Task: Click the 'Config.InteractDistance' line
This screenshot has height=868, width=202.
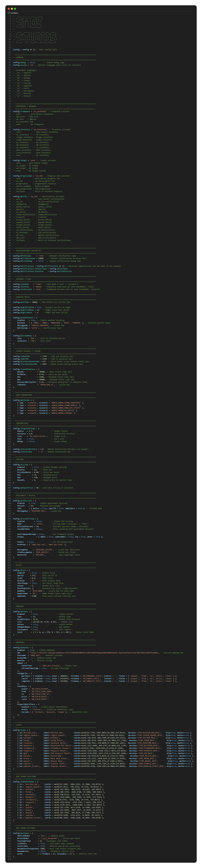Action: [x=51, y=449]
